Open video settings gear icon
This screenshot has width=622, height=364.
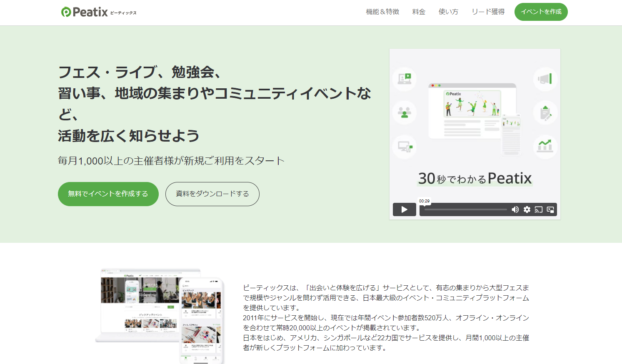pos(527,209)
